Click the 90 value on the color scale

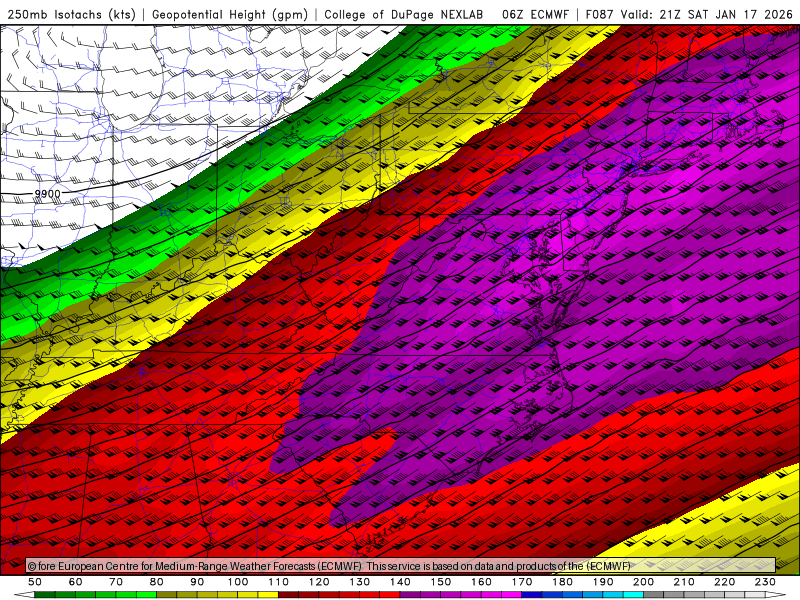pos(197,582)
